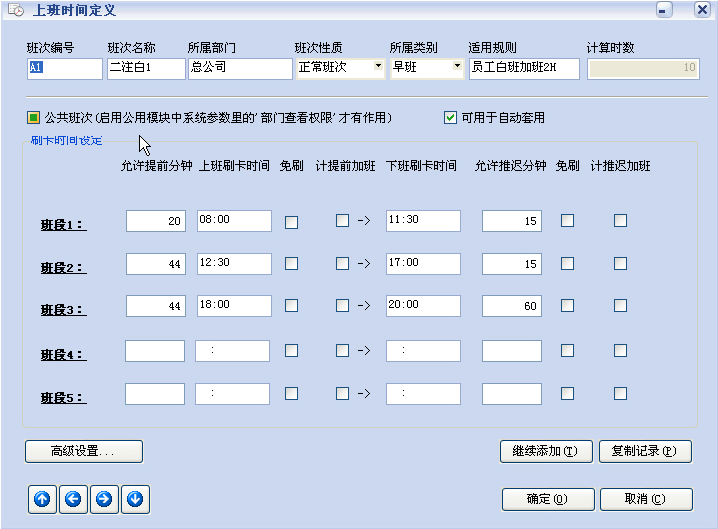Enable 免刷 for 班段1 start time
This screenshot has width=718, height=529.
click(291, 222)
